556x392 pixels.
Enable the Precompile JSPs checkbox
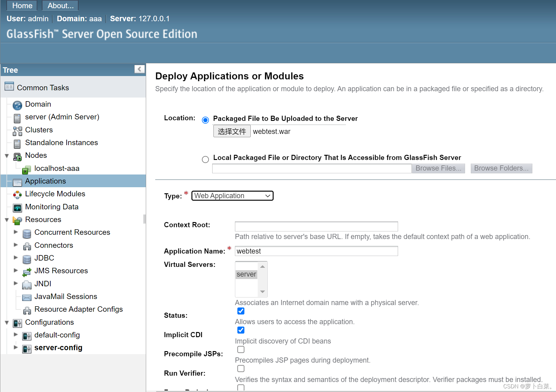tap(241, 349)
